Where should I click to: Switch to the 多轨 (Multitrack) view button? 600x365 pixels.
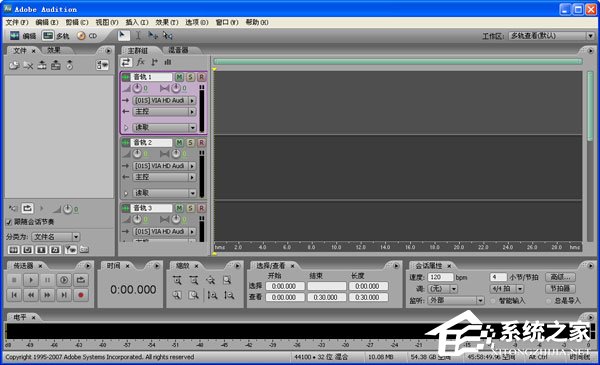(x=56, y=36)
